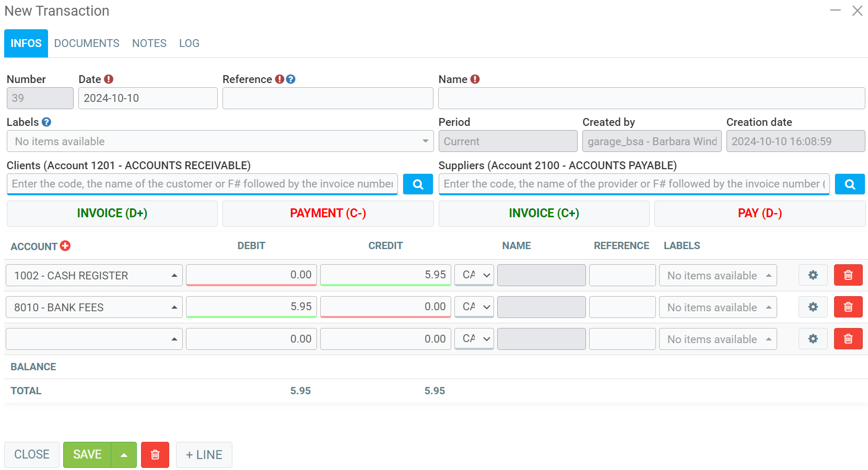Open settings gear for CASH REGISTER line
The width and height of the screenshot is (868, 470).
813,275
